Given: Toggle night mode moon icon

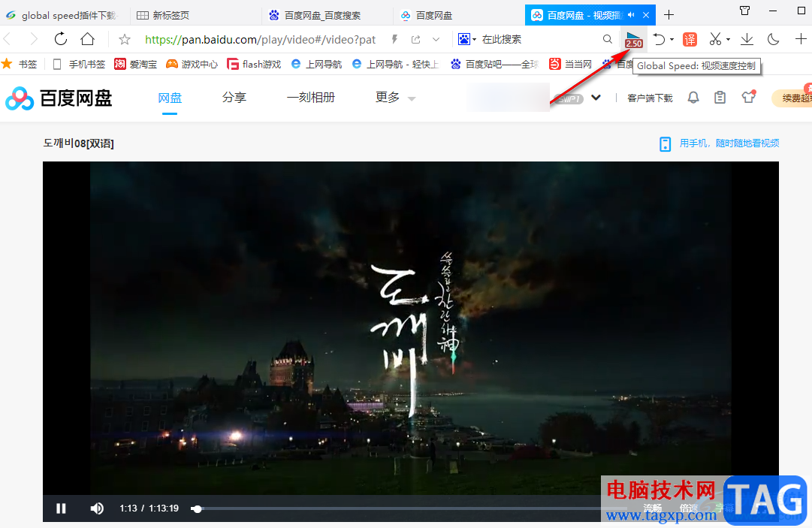Looking at the screenshot, I should tap(773, 39).
